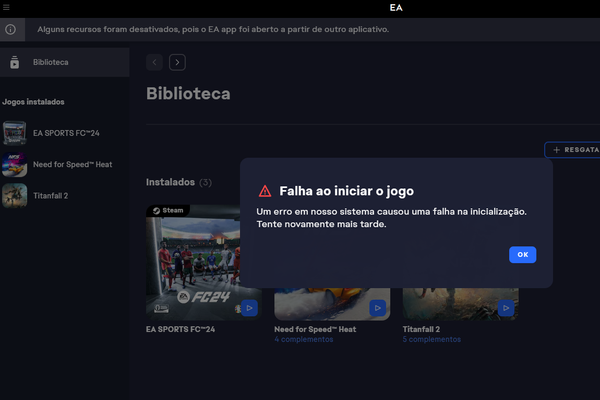Go forward with the right arrow button

(177, 62)
